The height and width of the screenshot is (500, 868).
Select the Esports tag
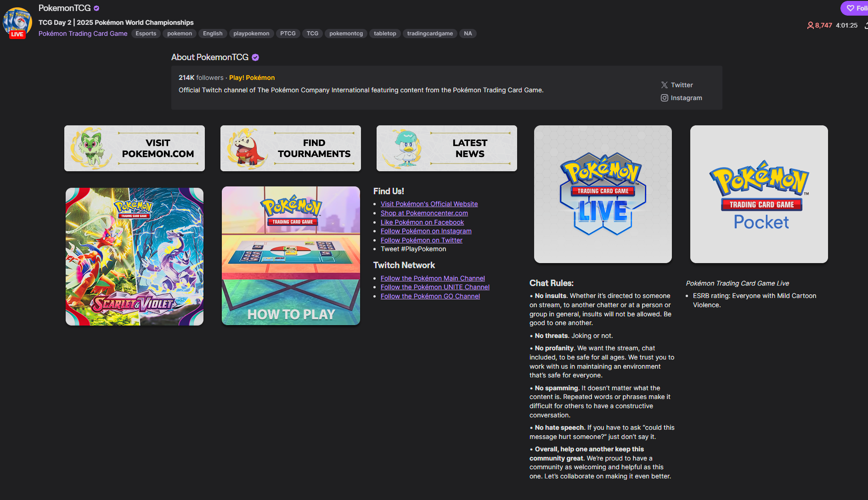click(x=146, y=34)
